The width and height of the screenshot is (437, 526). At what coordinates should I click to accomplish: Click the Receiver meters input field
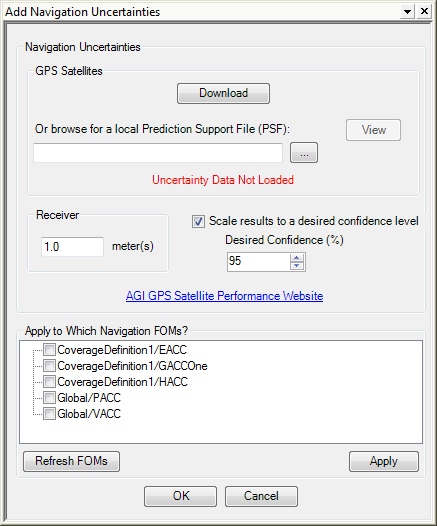pyautogui.click(x=72, y=247)
